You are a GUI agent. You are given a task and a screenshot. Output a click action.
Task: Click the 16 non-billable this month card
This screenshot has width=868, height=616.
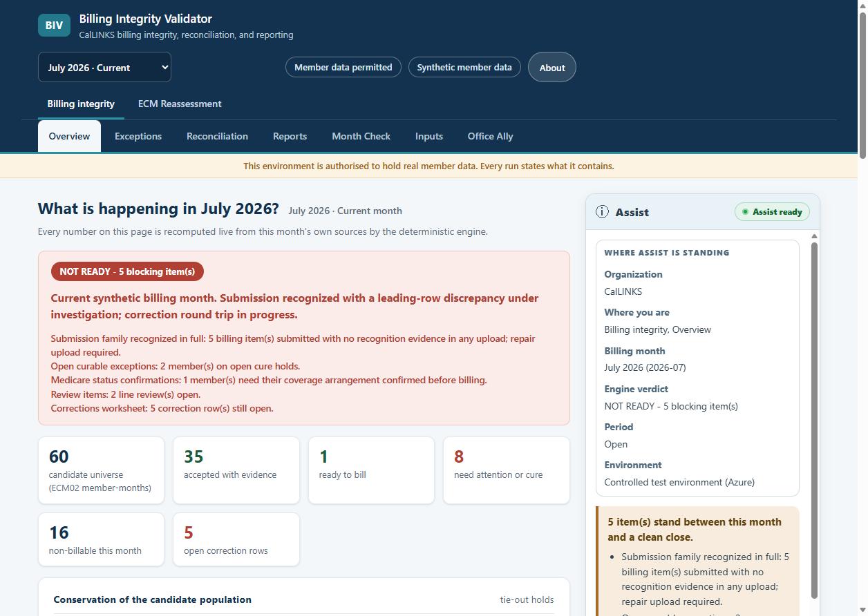[101, 539]
